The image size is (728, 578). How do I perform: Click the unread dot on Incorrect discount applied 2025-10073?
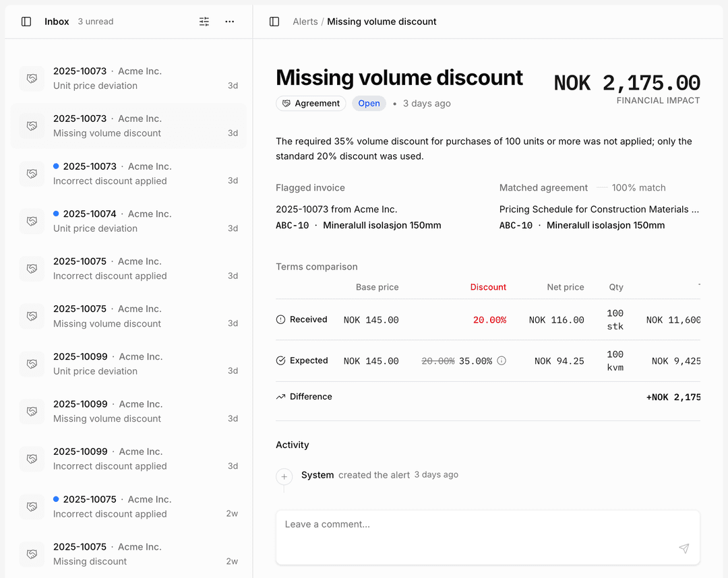(55, 166)
